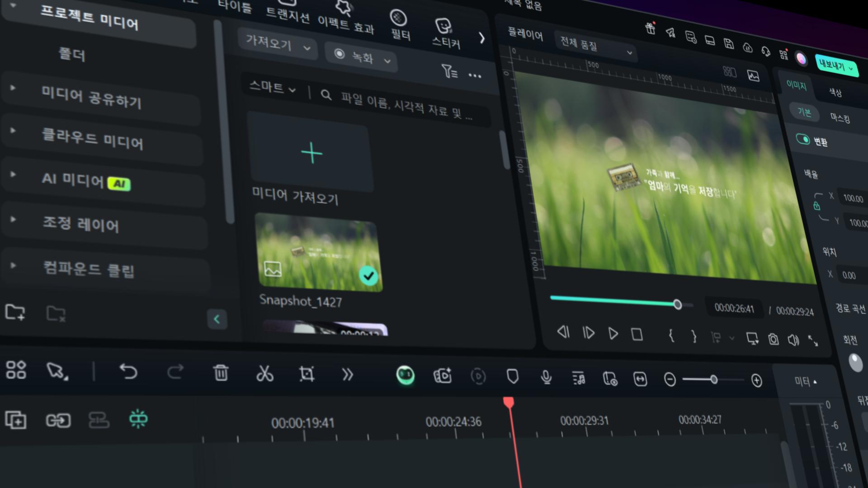868x488 pixels.
Task: Click the delete trash icon
Action: point(221,373)
